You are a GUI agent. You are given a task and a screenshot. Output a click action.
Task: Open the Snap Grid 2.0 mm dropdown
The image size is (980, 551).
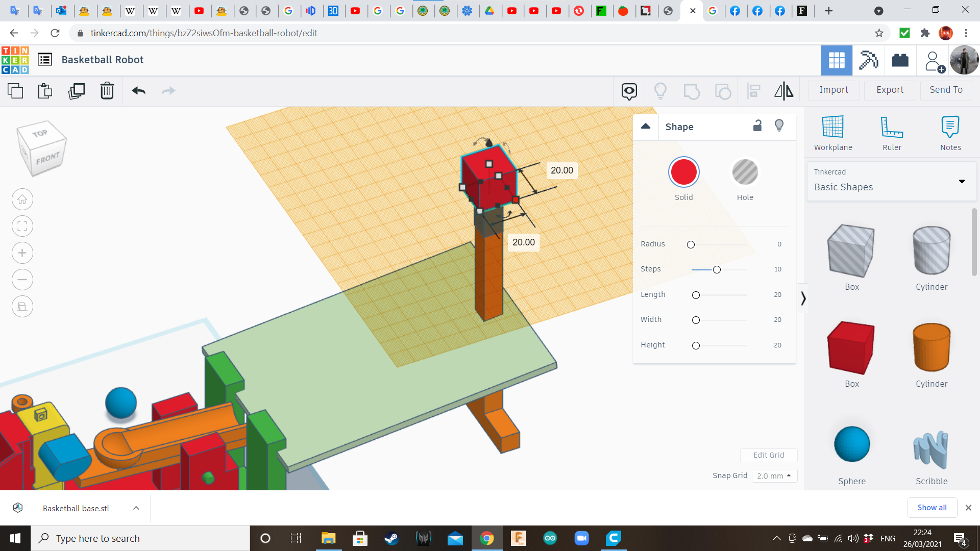[x=774, y=475]
